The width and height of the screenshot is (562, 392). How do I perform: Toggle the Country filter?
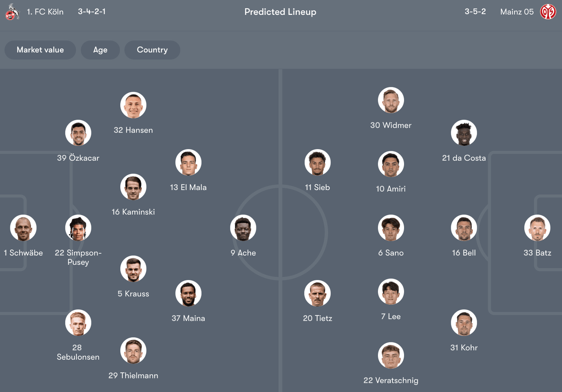152,50
